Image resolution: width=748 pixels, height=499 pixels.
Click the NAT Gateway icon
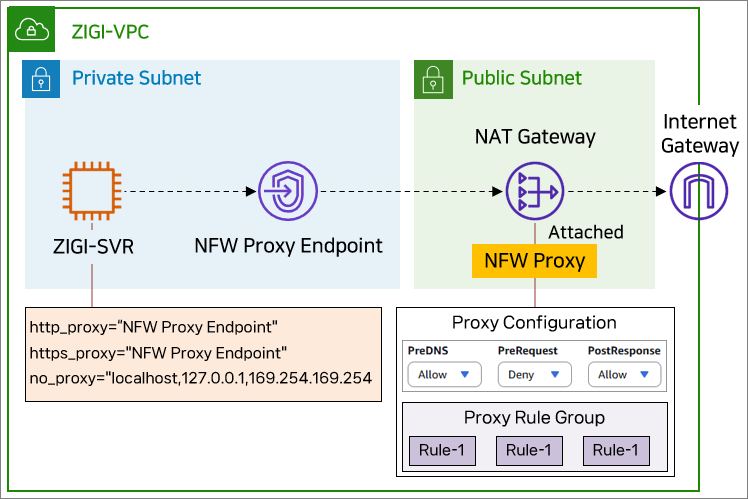535,191
